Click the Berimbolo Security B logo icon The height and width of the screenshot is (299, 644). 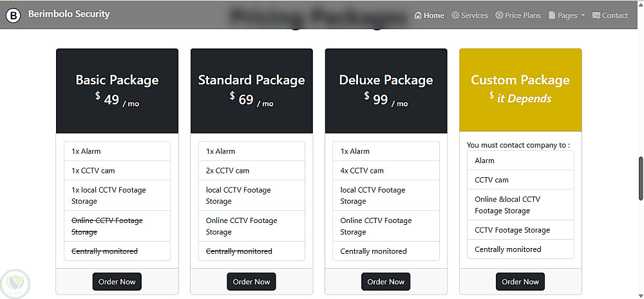[14, 15]
